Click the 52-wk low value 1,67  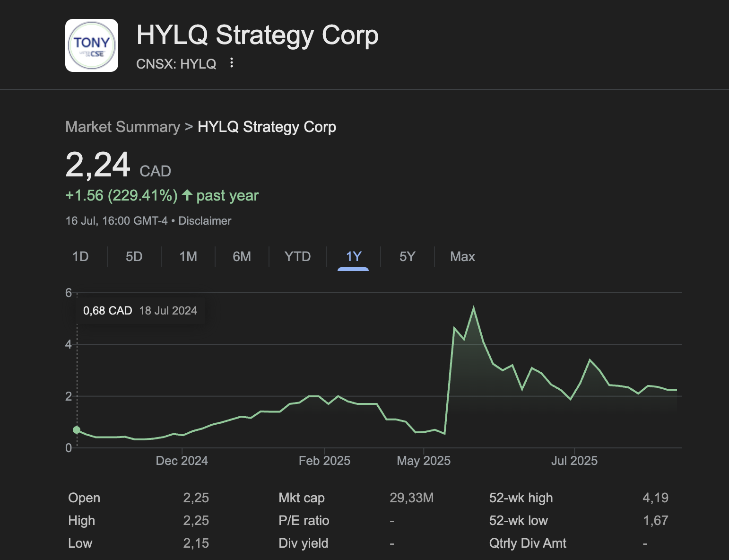(656, 520)
